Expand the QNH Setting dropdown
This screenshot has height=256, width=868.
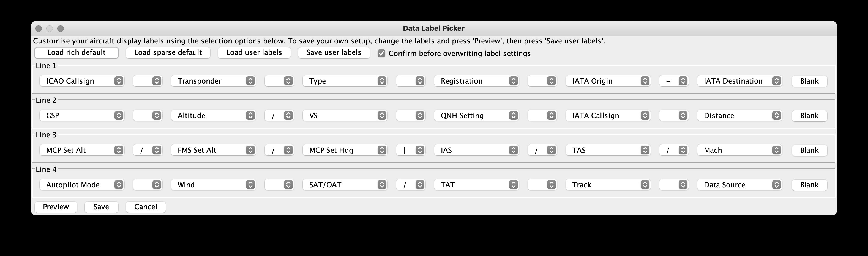point(476,116)
